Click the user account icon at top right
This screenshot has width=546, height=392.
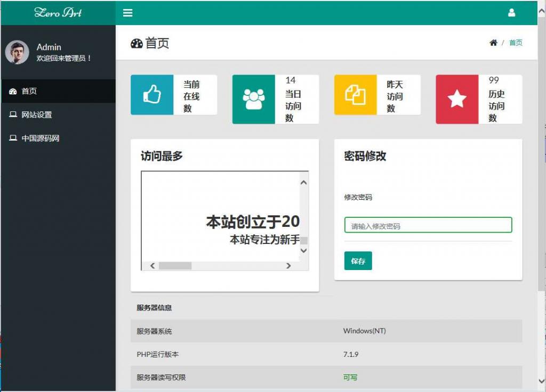[x=512, y=12]
